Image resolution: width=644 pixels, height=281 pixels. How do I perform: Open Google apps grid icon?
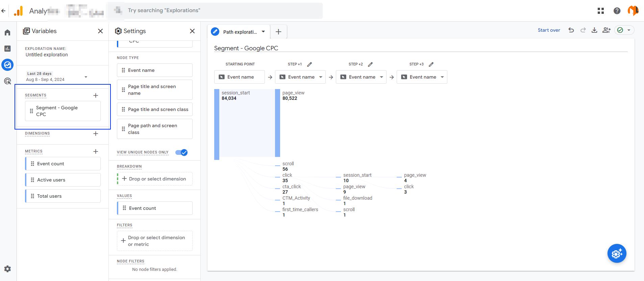(601, 11)
